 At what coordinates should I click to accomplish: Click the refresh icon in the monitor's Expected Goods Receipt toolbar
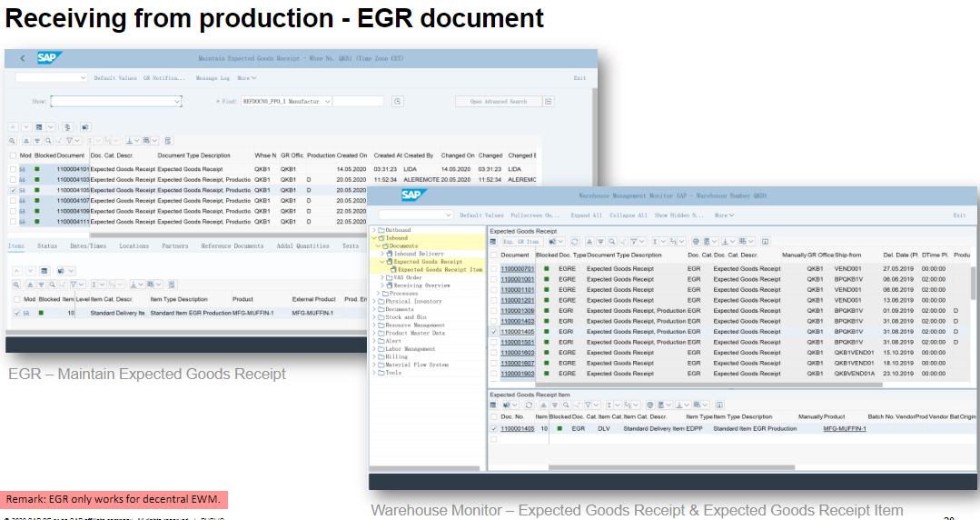tap(574, 242)
